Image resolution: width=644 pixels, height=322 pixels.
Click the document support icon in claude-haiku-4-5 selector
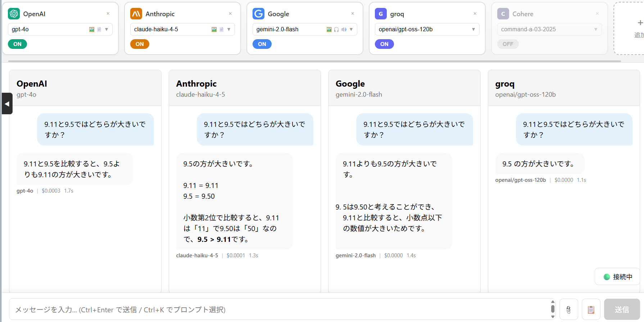221,29
